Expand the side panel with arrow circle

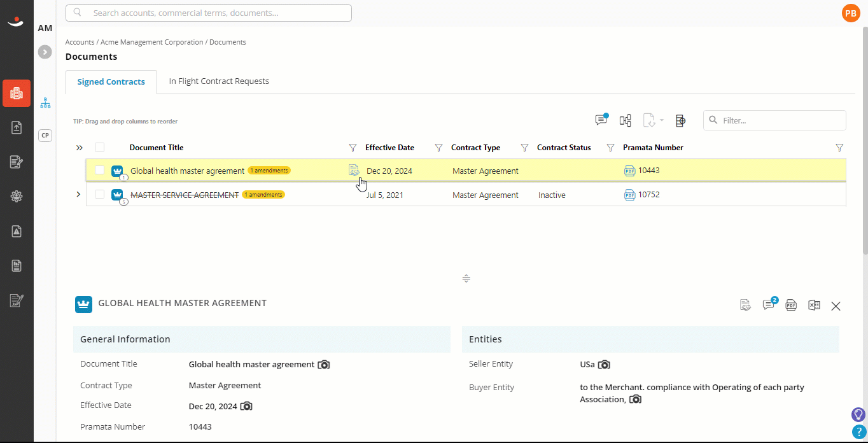pyautogui.click(x=45, y=52)
